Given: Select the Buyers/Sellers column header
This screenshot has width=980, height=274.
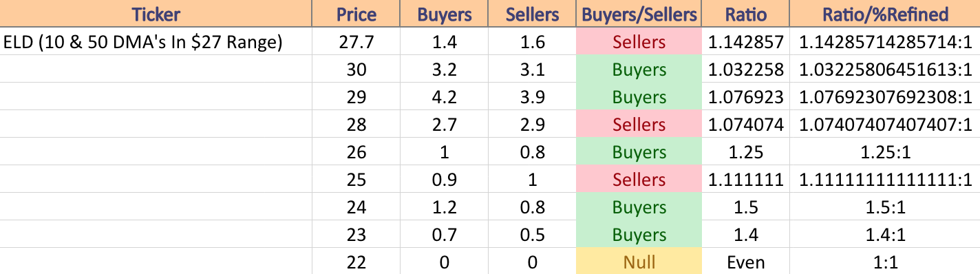Looking at the screenshot, I should coord(639,14).
